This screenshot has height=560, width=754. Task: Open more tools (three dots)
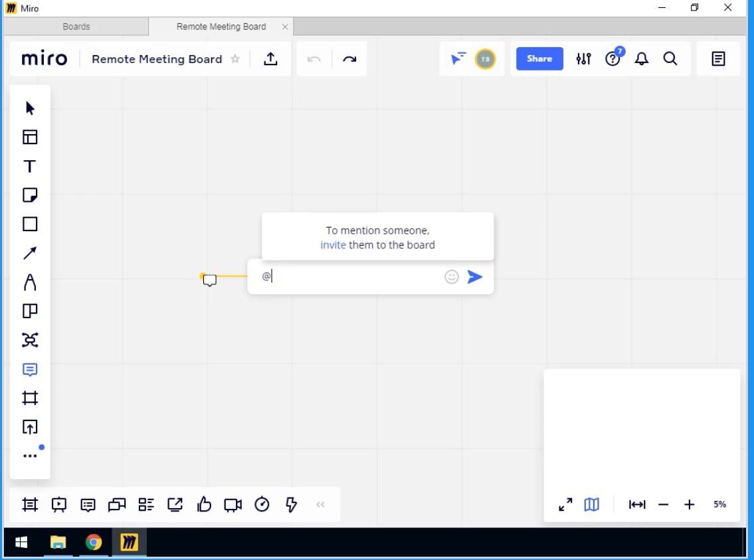[30, 456]
